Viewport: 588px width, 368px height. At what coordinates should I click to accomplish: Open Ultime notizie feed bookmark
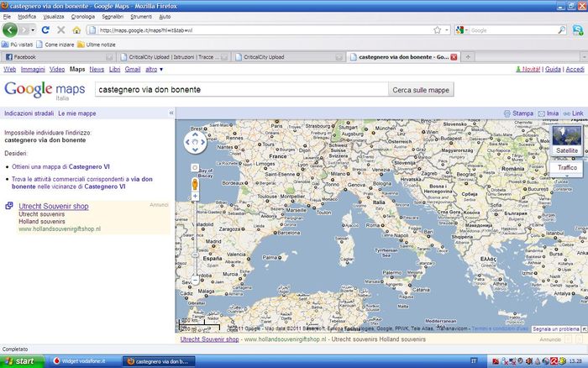(x=97, y=45)
